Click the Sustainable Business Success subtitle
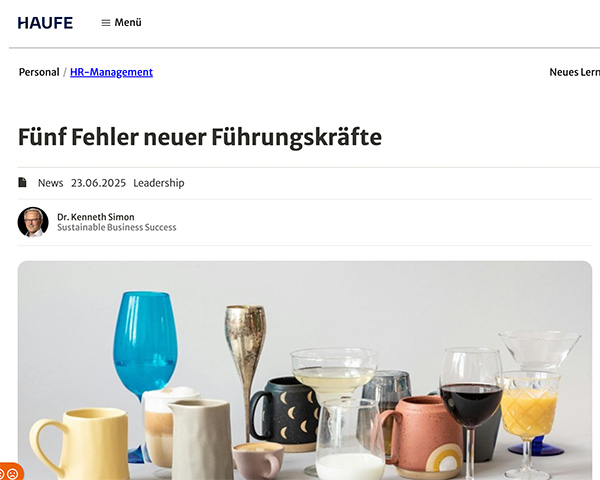The height and width of the screenshot is (480, 600). pos(117,227)
